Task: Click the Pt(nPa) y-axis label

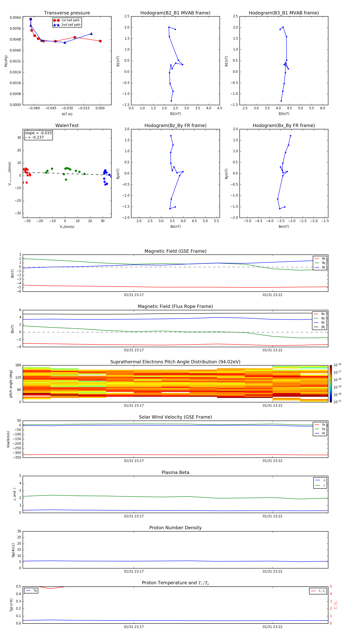Action: click(6, 61)
